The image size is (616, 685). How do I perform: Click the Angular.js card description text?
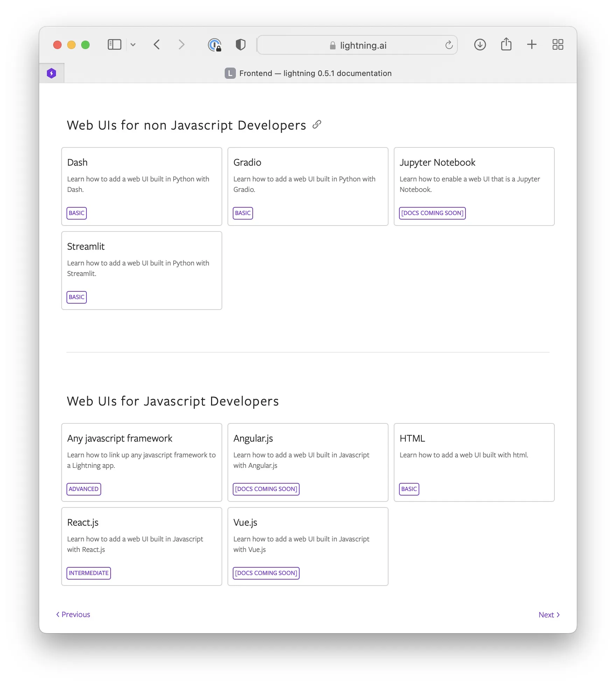301,460
